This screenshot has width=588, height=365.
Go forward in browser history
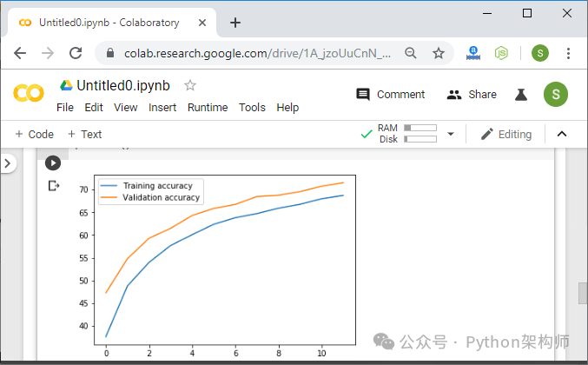(48, 53)
